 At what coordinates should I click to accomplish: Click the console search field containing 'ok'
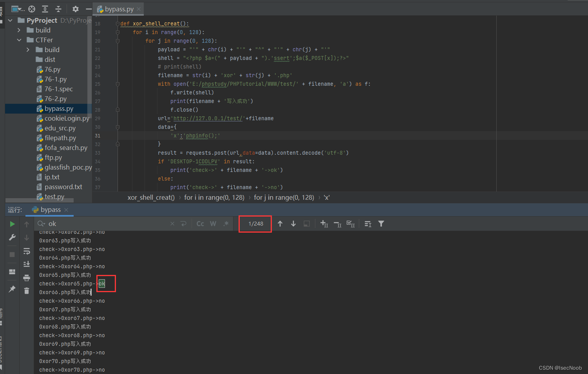[108, 224]
